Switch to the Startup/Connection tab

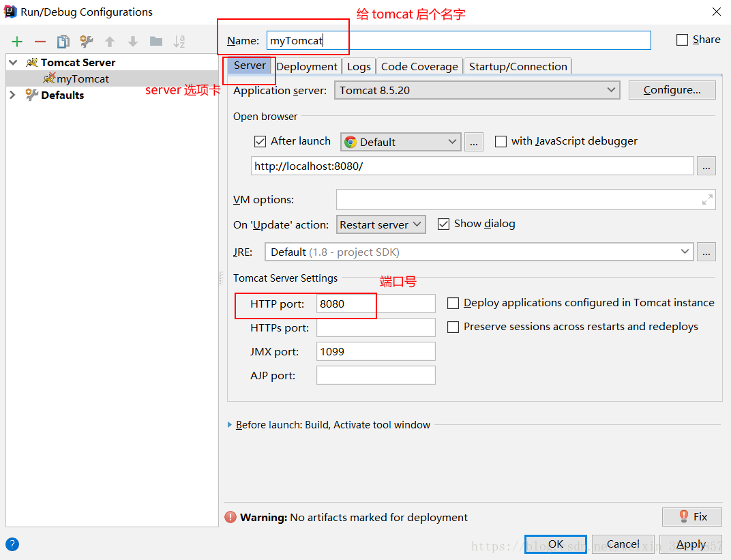point(518,67)
